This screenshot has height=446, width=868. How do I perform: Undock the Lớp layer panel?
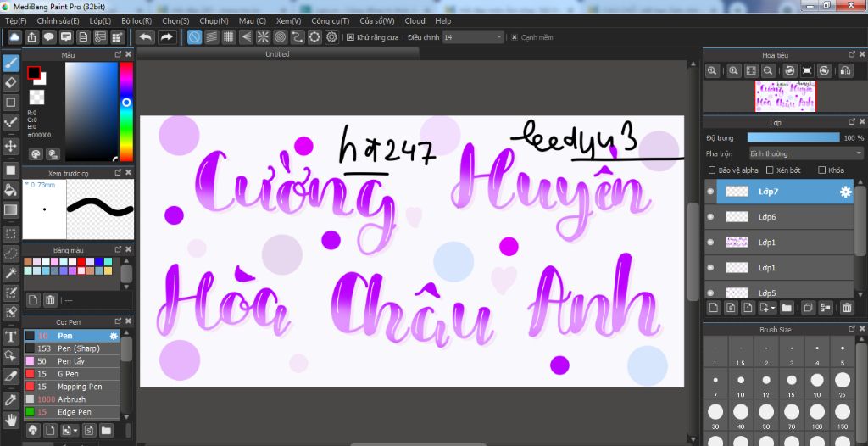853,121
